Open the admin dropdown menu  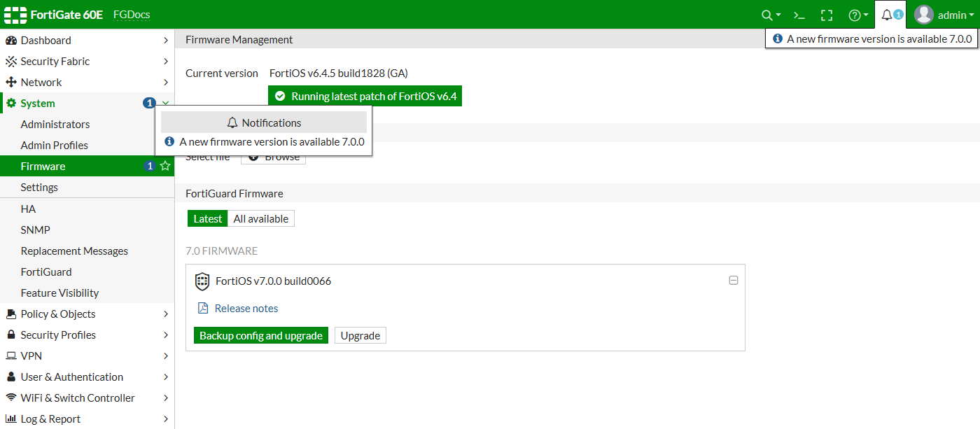coord(956,15)
